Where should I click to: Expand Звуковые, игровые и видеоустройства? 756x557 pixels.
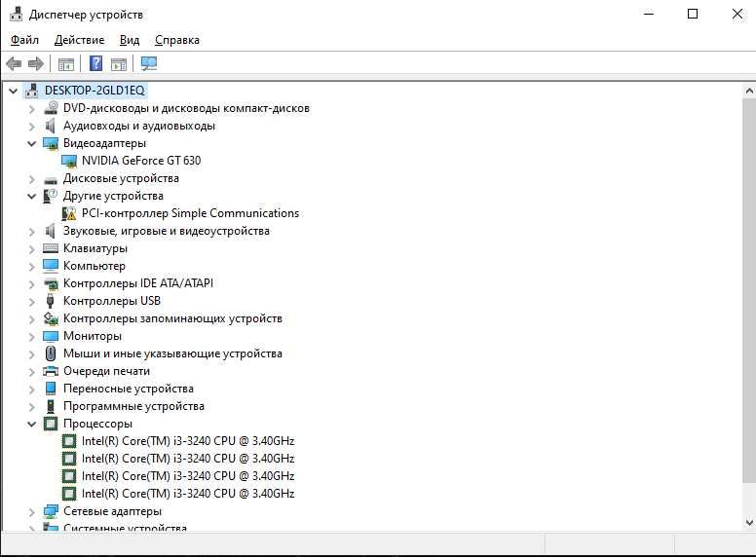coord(32,232)
